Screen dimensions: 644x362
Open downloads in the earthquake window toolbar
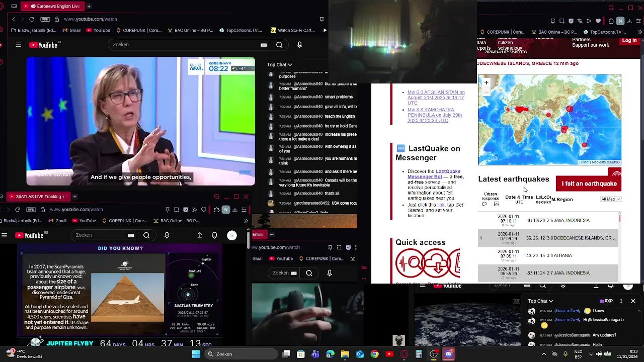tap(630, 21)
